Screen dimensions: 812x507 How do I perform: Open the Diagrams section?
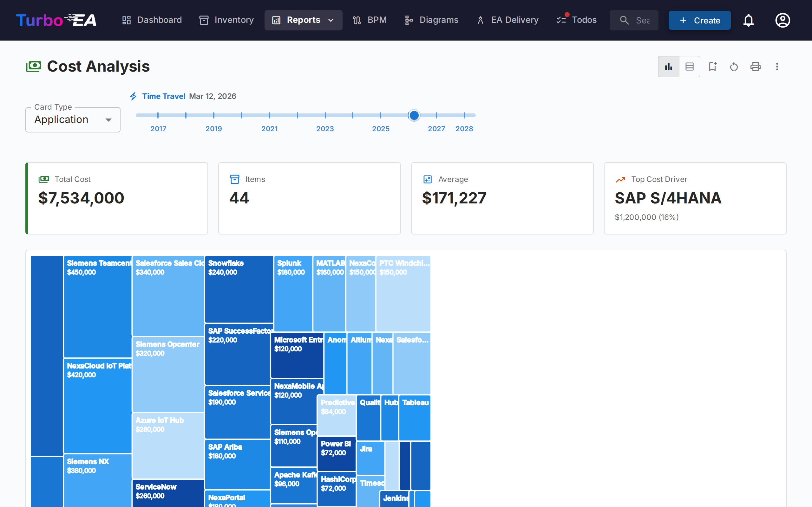(x=431, y=20)
